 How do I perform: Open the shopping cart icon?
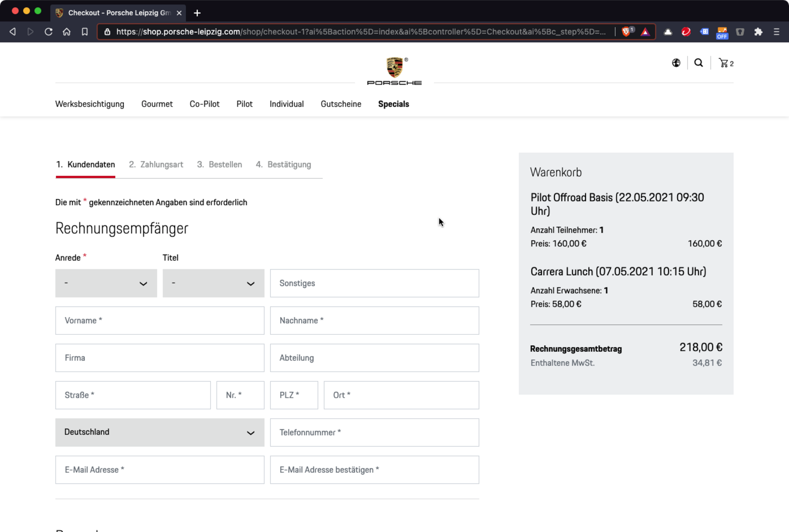click(726, 63)
